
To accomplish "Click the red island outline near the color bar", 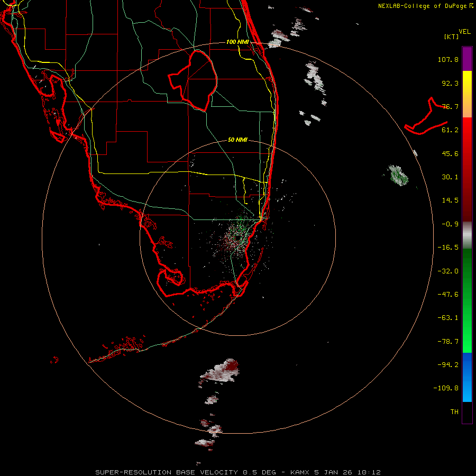I will tap(426, 117).
